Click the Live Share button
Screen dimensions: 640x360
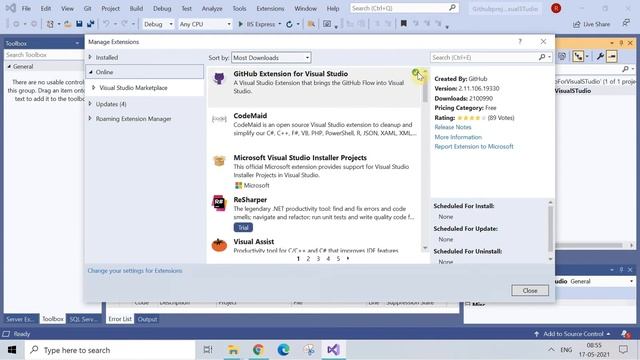[x=591, y=24]
